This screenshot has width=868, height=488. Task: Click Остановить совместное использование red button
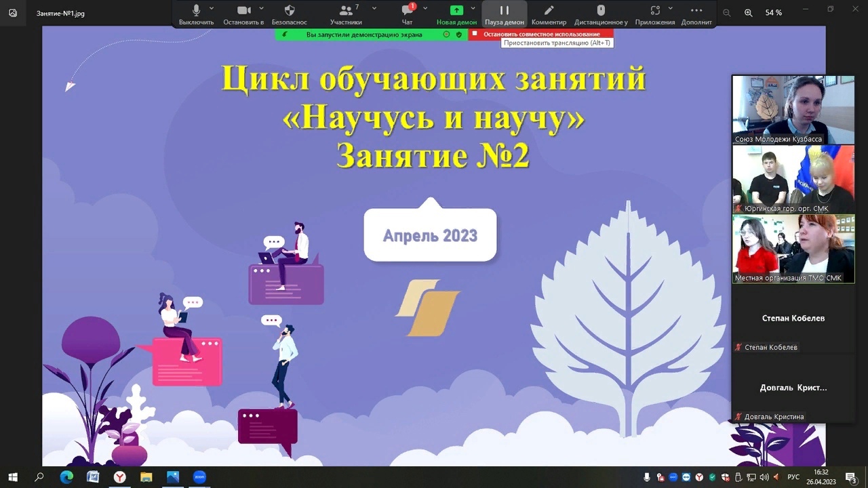point(540,34)
